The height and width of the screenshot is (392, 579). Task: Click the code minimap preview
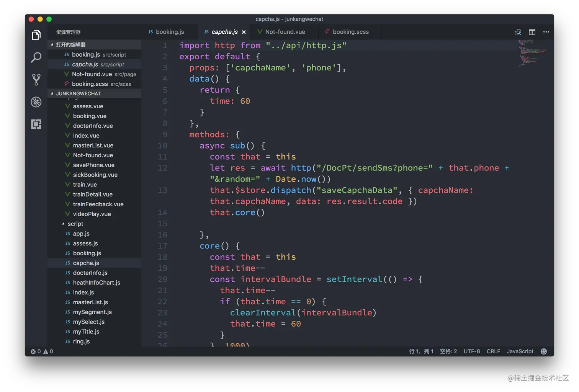click(x=532, y=53)
